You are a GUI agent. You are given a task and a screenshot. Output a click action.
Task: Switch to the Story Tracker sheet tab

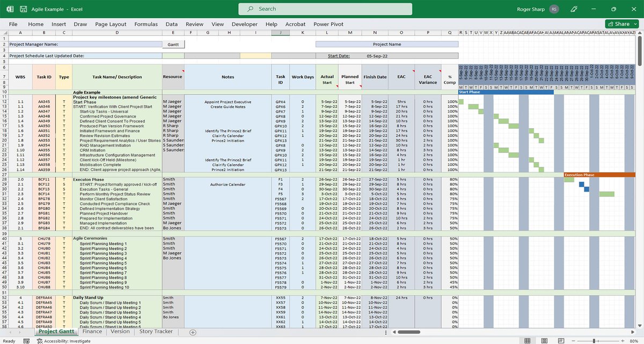(156, 332)
